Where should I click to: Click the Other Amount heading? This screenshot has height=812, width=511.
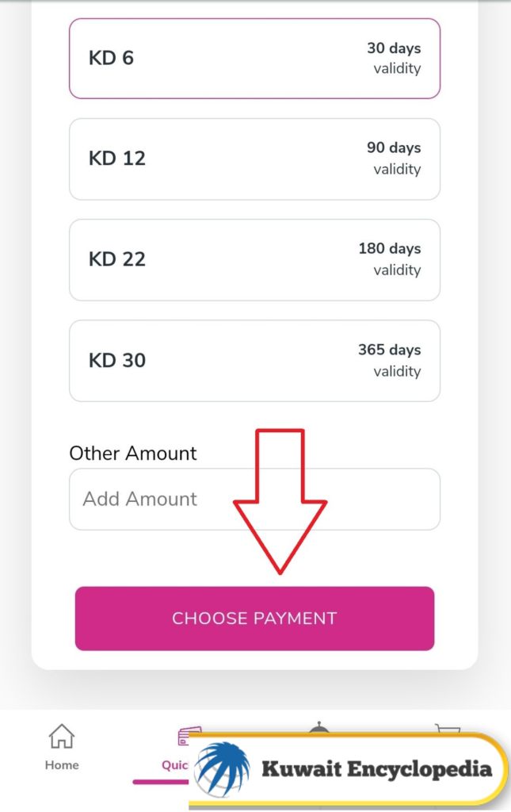133,453
